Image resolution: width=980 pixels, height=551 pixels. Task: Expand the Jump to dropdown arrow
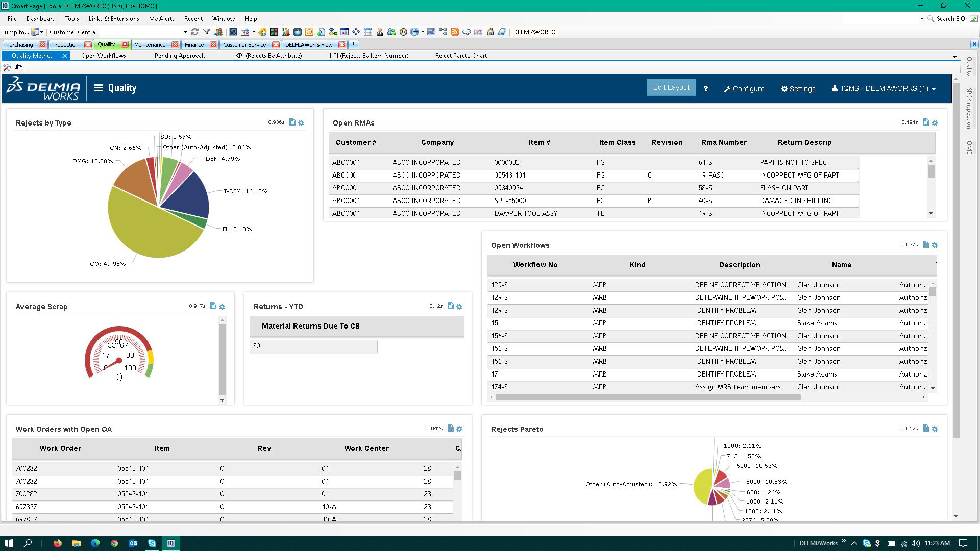click(42, 32)
